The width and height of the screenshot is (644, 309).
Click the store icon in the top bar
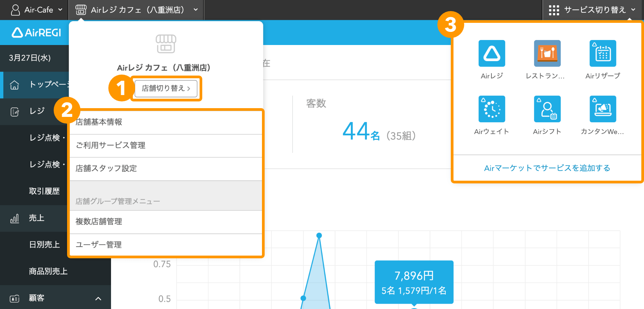click(x=81, y=10)
